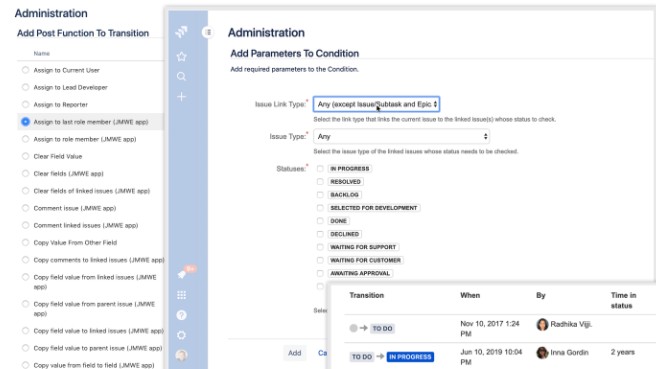Image resolution: width=656 pixels, height=369 pixels.
Task: Click the By column header
Action: [x=541, y=295]
